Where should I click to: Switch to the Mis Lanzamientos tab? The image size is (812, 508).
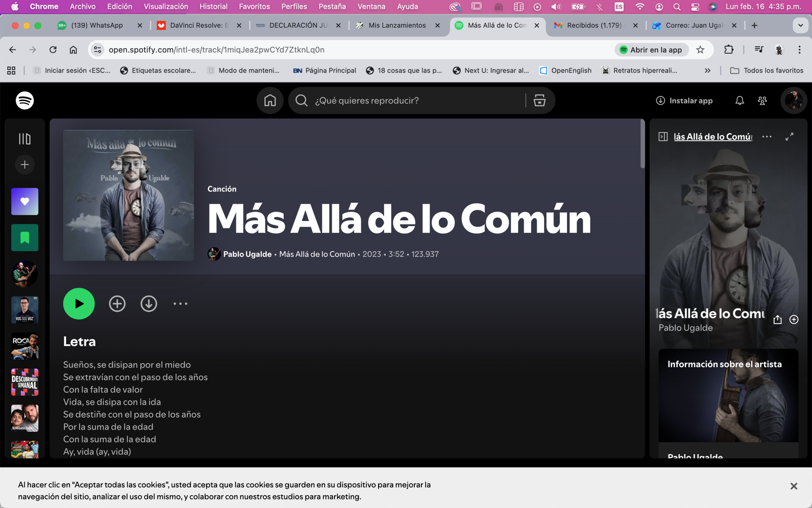tap(397, 25)
